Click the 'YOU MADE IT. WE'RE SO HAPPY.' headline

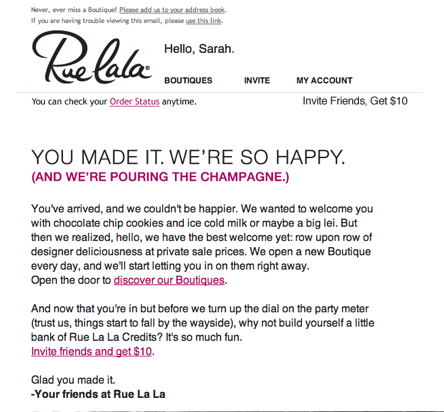pyautogui.click(x=188, y=157)
